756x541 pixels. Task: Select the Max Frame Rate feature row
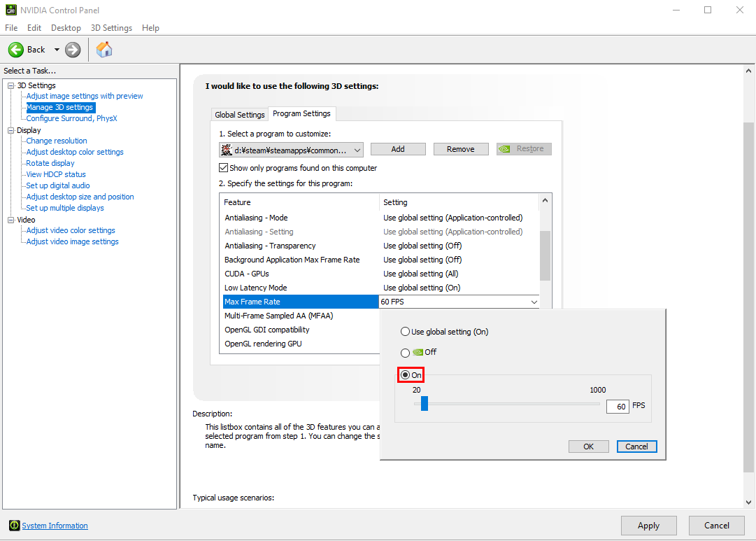tap(301, 302)
